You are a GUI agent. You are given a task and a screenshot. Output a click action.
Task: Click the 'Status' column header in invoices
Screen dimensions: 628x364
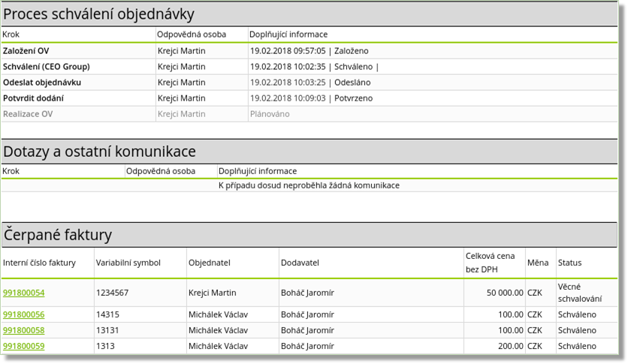(569, 263)
